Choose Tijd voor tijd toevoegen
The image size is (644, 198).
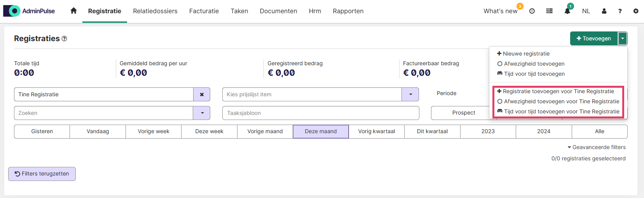pos(531,74)
